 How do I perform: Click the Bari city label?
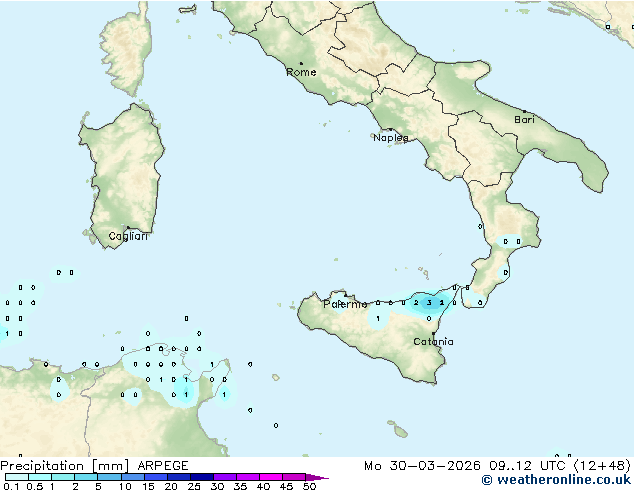click(x=524, y=119)
